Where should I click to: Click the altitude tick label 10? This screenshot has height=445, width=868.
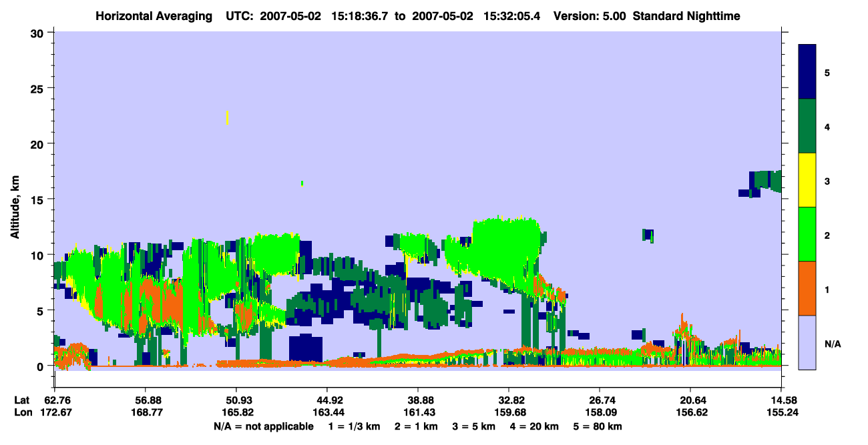click(39, 255)
